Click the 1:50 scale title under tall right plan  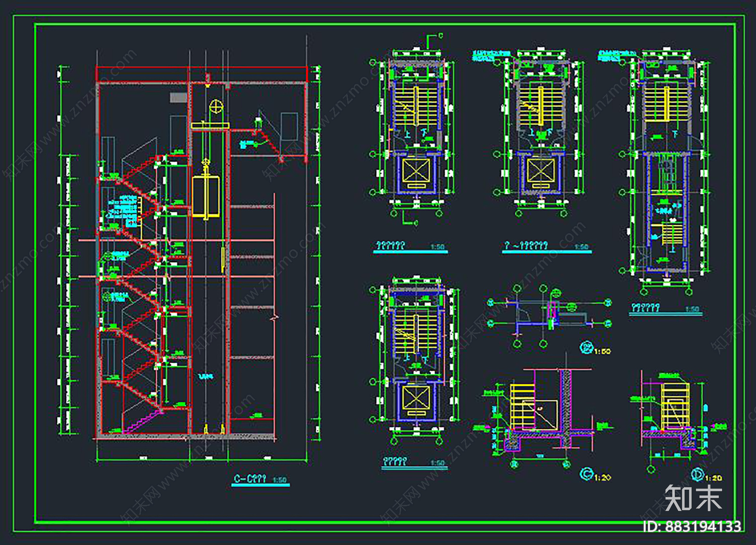coord(666,308)
